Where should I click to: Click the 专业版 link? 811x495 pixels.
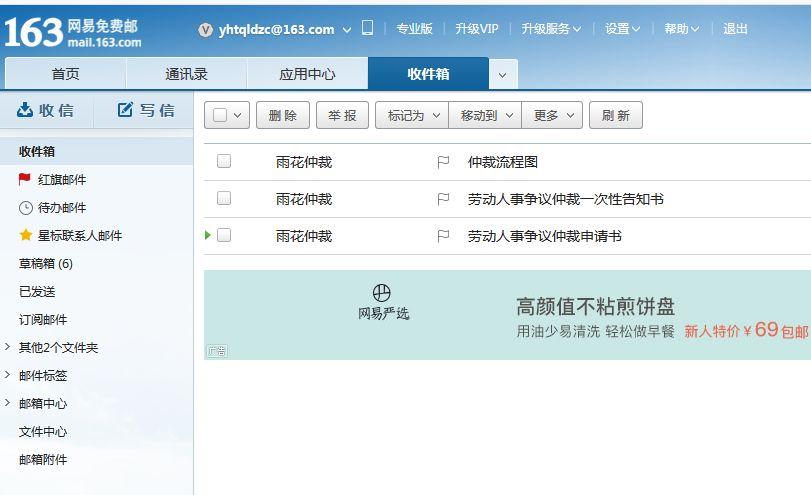414,29
